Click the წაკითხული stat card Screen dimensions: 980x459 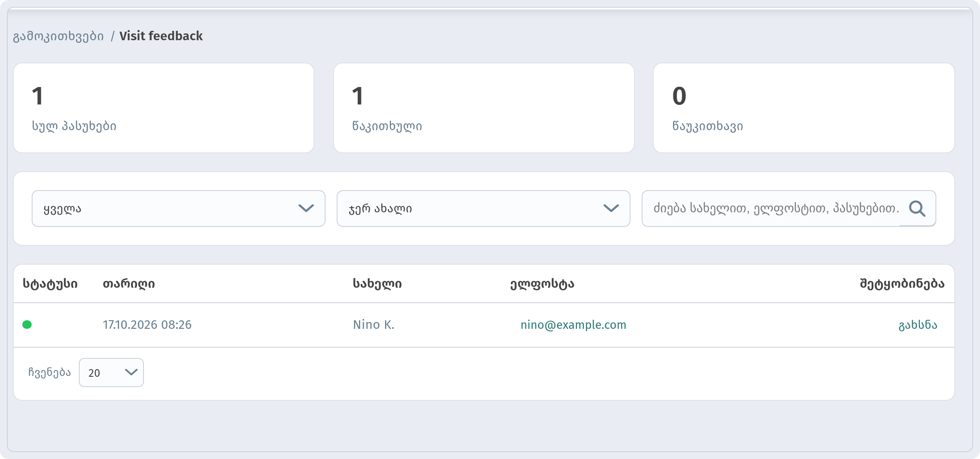pos(484,108)
